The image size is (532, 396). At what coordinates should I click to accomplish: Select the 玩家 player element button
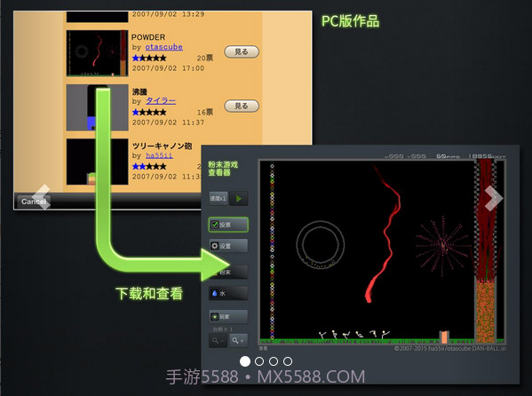[228, 317]
